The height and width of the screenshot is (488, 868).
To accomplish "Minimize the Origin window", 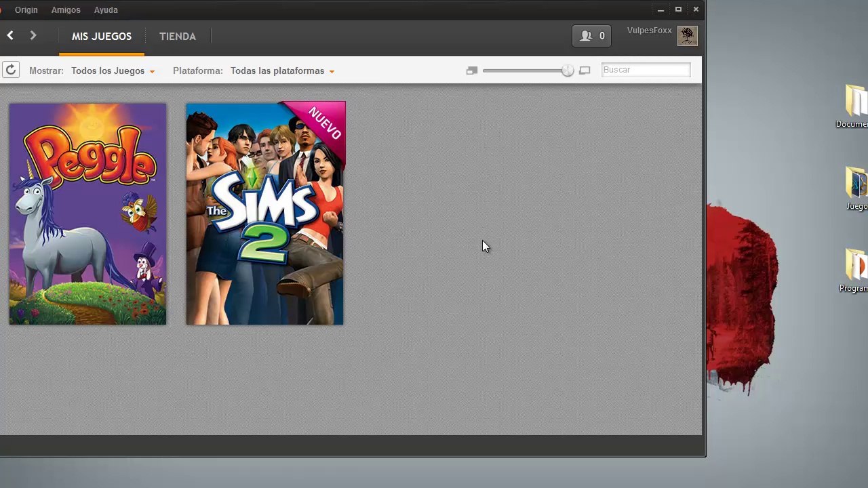I will 660,9.
